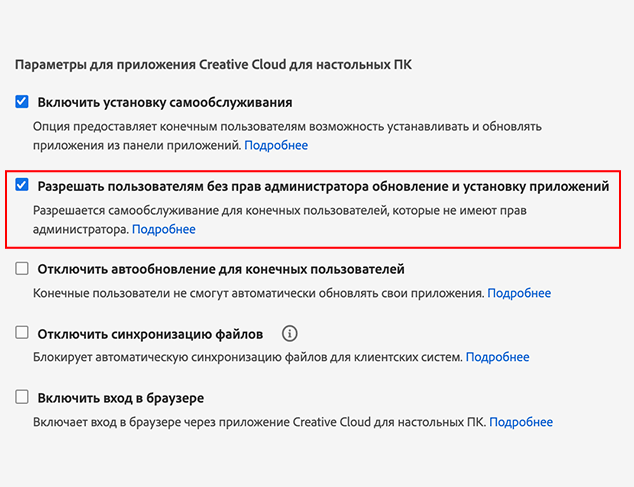This screenshot has height=487, width=634.
Task: Check the "Включить вход в браузере" box
Action: [x=22, y=397]
